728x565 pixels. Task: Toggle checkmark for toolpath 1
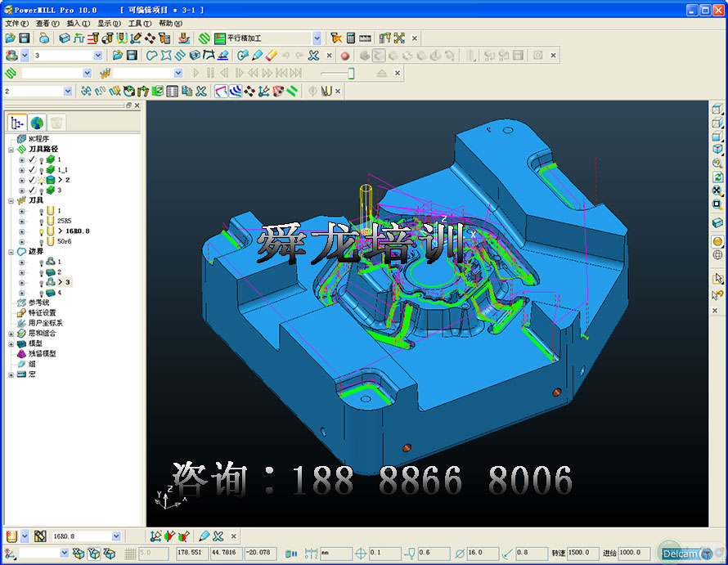pyautogui.click(x=32, y=159)
